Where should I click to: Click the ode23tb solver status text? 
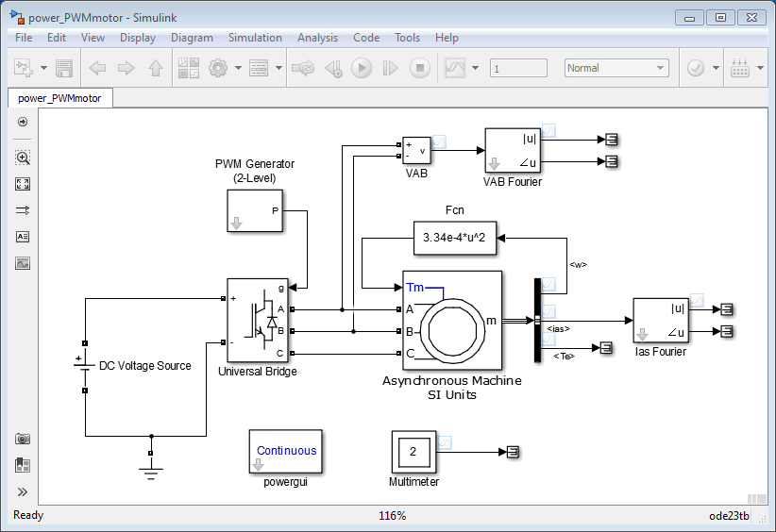pyautogui.click(x=729, y=516)
